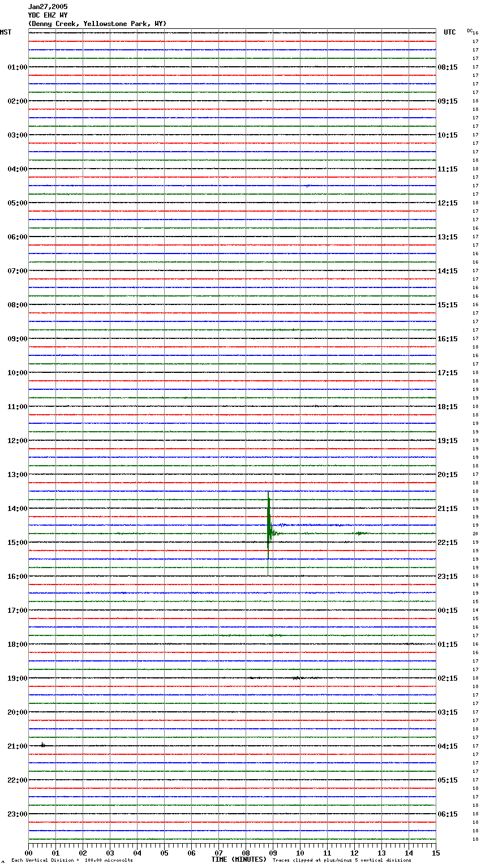The height and width of the screenshot is (868, 481).
Task: Click the '19:15' UTC time label
Action: [x=448, y=441]
